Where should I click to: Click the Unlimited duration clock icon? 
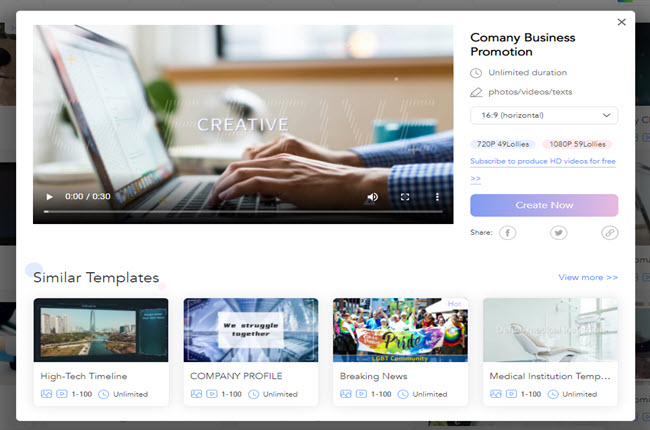pos(476,73)
